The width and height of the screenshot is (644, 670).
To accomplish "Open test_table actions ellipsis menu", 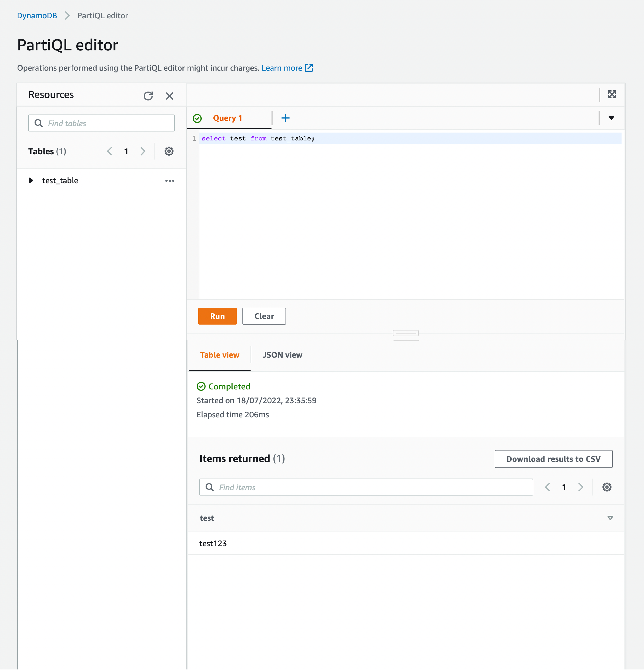I will pyautogui.click(x=170, y=181).
